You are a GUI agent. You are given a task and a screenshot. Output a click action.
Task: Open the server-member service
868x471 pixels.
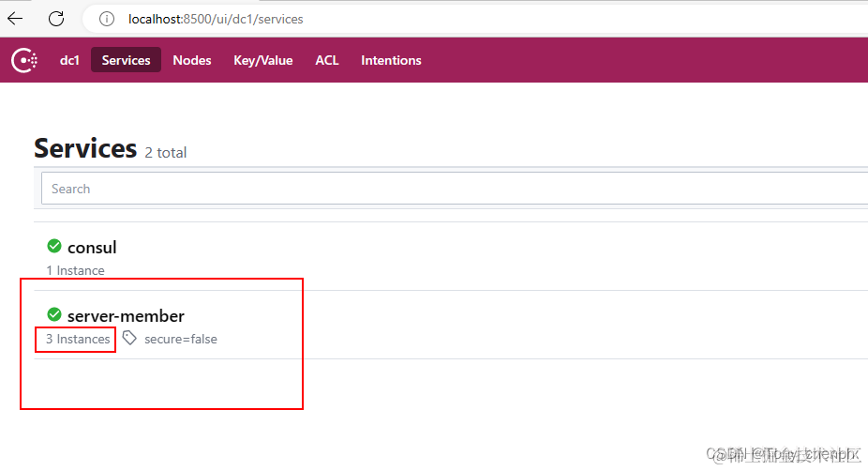126,316
